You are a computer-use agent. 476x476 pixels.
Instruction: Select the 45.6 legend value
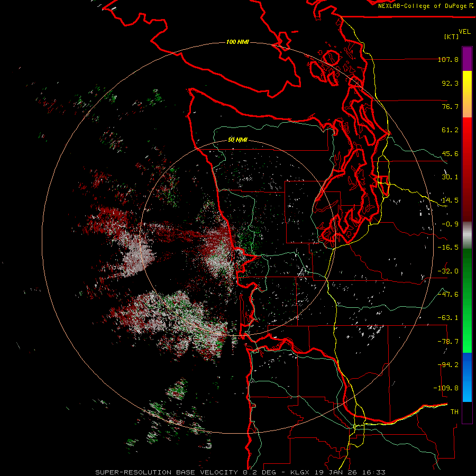pyautogui.click(x=450, y=153)
